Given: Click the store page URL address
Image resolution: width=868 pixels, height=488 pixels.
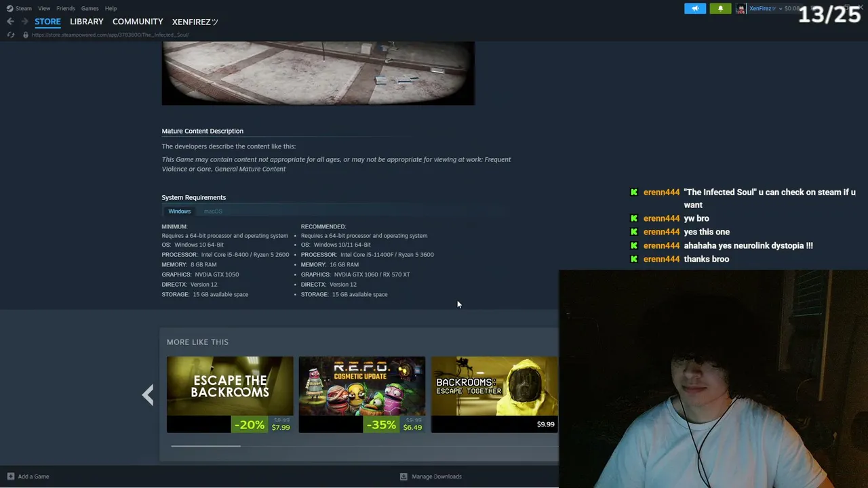Looking at the screenshot, I should pyautogui.click(x=110, y=35).
